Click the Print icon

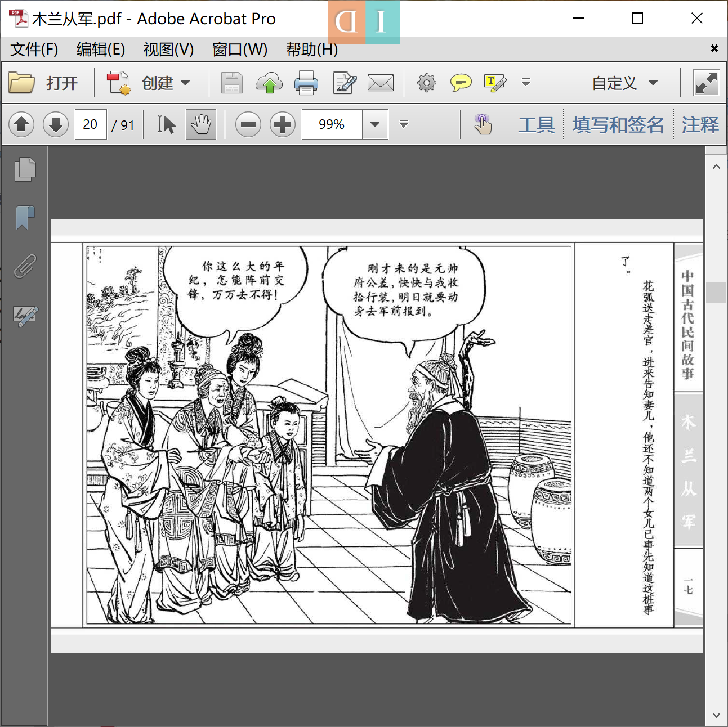[x=306, y=83]
